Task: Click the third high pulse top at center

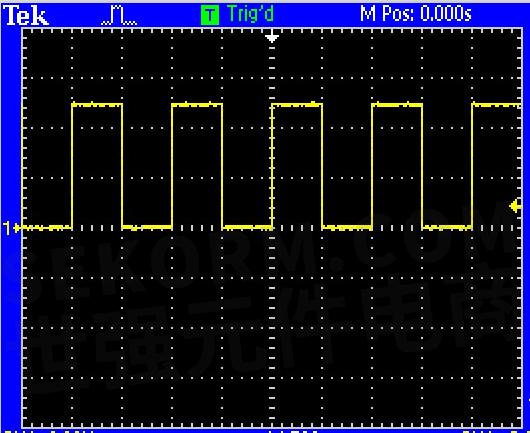Action: 297,104
